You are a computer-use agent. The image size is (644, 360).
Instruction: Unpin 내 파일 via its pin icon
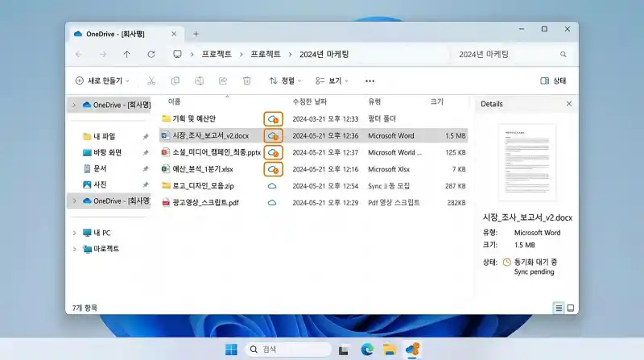[146, 136]
